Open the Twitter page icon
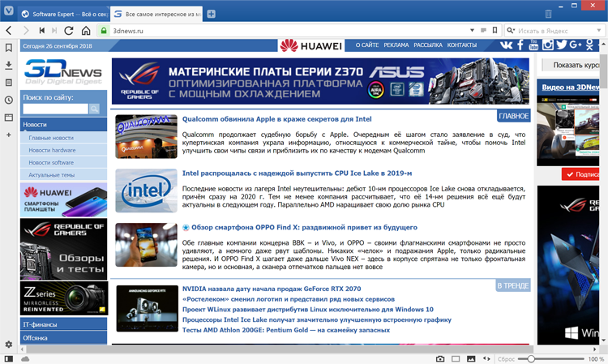The width and height of the screenshot is (608, 364). pyautogui.click(x=562, y=45)
